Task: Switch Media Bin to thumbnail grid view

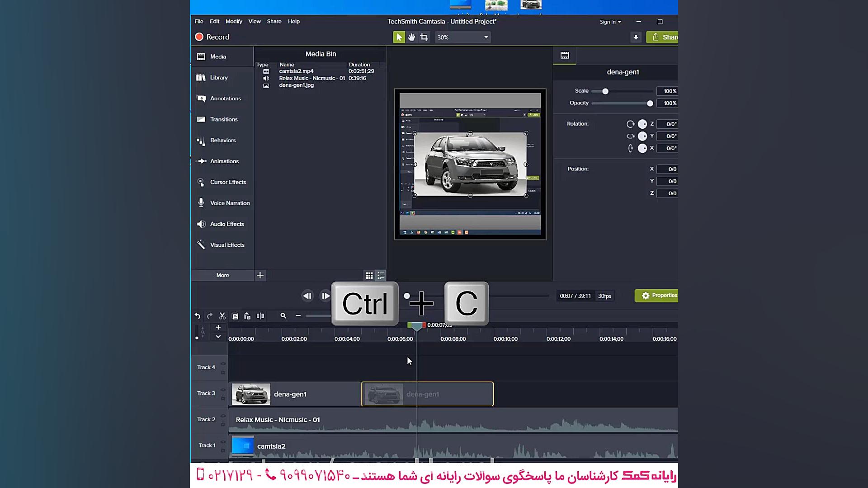Action: click(369, 275)
